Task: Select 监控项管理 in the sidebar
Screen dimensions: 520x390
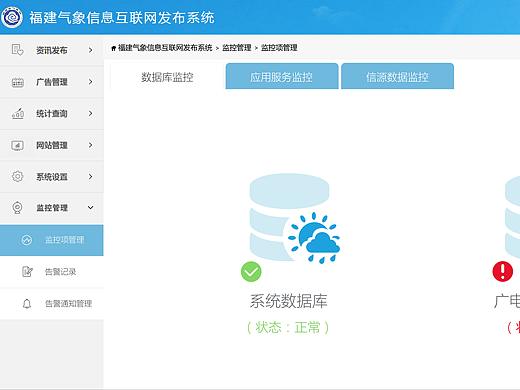Action: [x=52, y=240]
